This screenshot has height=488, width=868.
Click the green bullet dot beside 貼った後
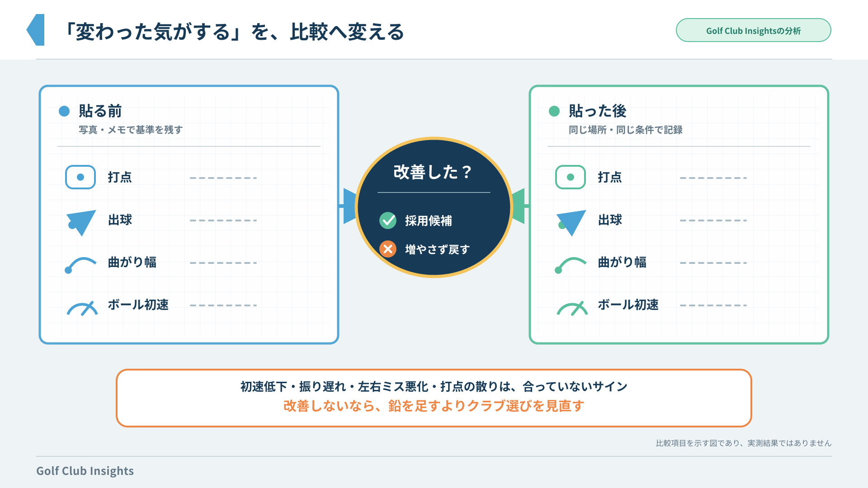pos(554,111)
